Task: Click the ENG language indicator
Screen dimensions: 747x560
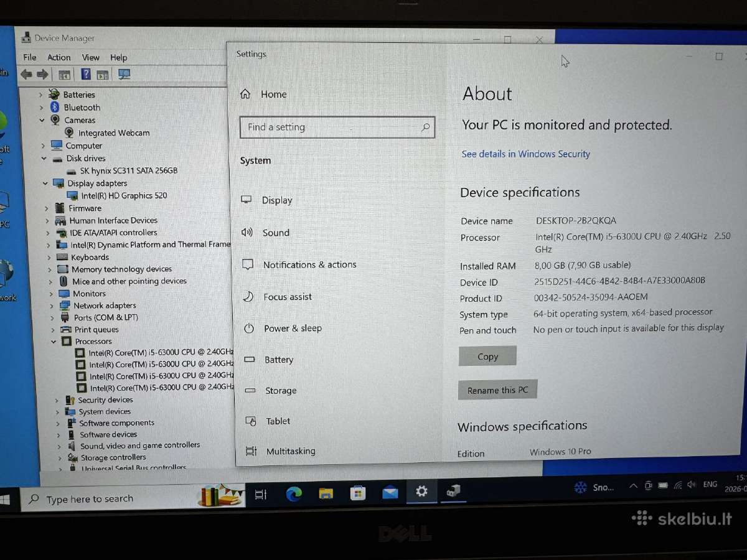Action: [710, 484]
